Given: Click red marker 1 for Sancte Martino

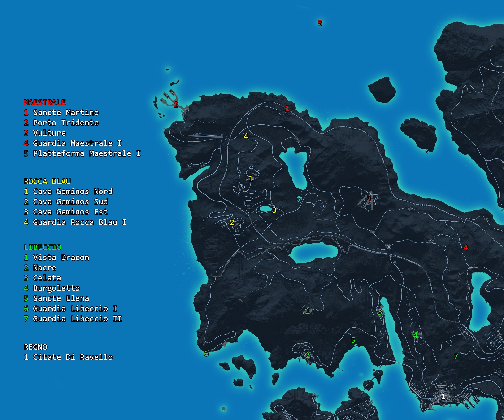Looking at the screenshot, I should pos(287,109).
